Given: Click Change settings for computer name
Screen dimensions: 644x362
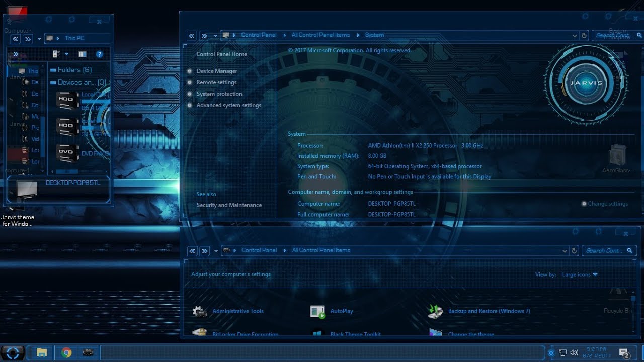Looking at the screenshot, I should pyautogui.click(x=608, y=204).
